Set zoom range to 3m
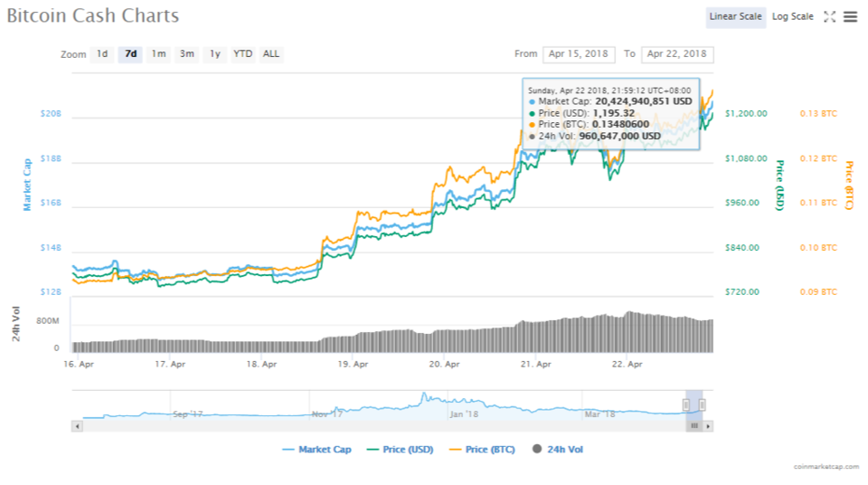Image resolution: width=868 pixels, height=485 pixels. pyautogui.click(x=187, y=53)
